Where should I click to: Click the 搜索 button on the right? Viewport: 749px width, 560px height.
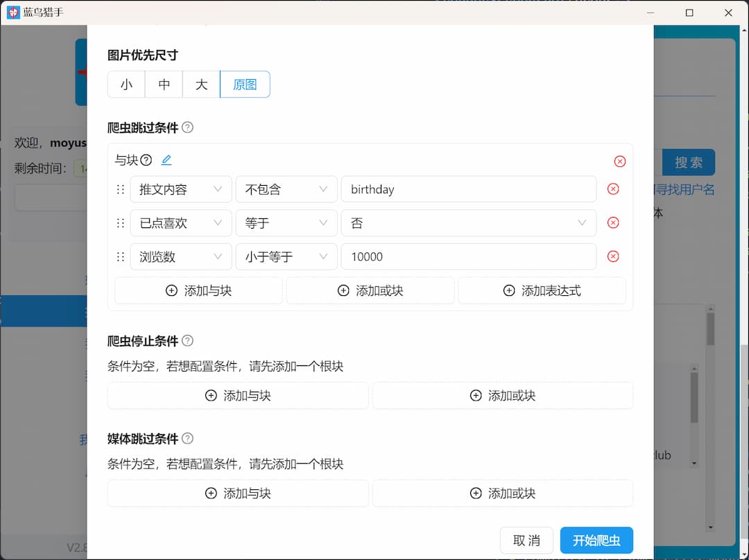point(689,161)
